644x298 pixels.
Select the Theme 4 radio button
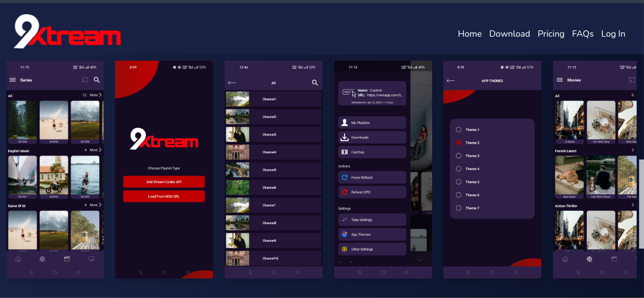[459, 169]
